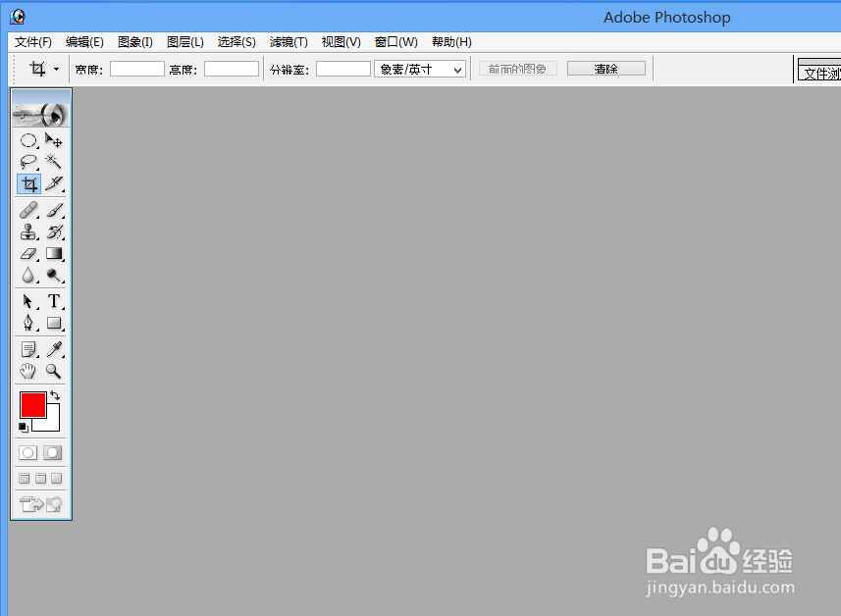Select the Move tool
The height and width of the screenshot is (616, 841).
(x=54, y=140)
